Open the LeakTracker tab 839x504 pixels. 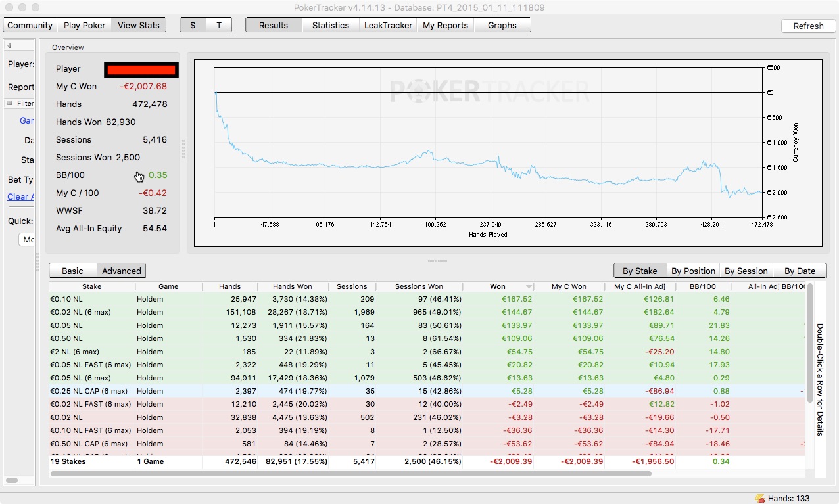[x=388, y=25]
